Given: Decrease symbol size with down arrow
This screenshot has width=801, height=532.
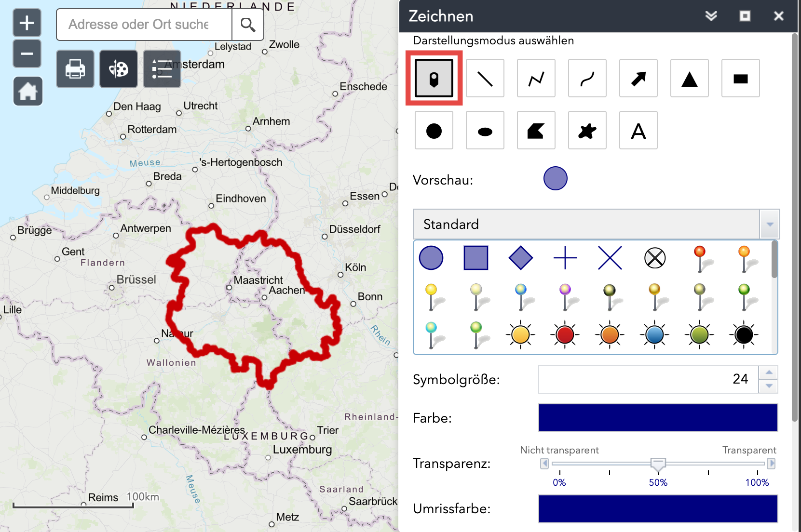Looking at the screenshot, I should click(x=769, y=386).
